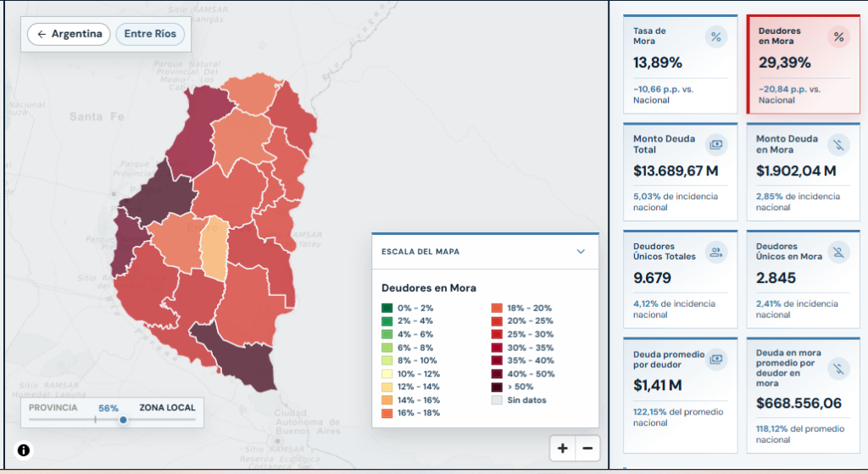Click the 118,12% del promedio nacional text
Image resolution: width=868 pixels, height=474 pixels.
[800, 434]
